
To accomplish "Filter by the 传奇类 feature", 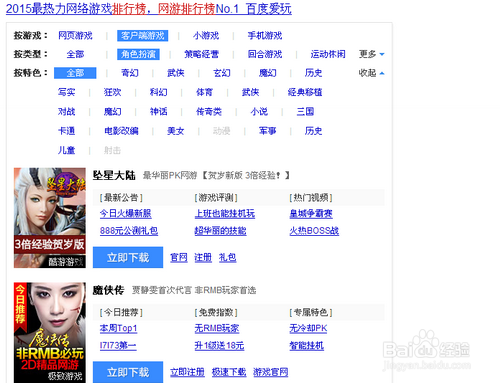I will (x=209, y=112).
